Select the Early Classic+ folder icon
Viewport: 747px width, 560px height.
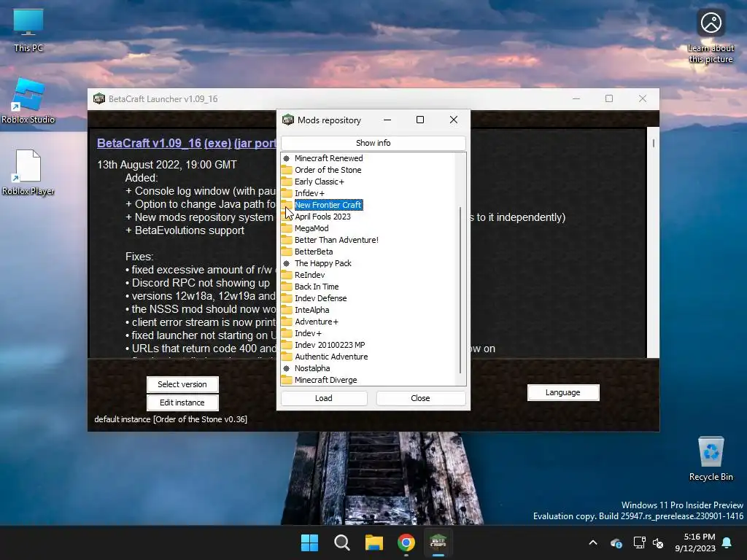point(286,182)
